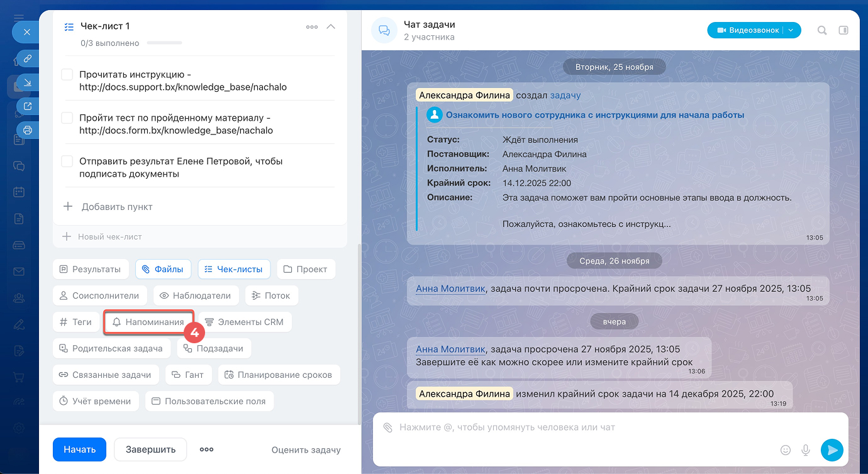Open the emoji picker in chat
Image resolution: width=868 pixels, height=474 pixels.
(x=785, y=450)
